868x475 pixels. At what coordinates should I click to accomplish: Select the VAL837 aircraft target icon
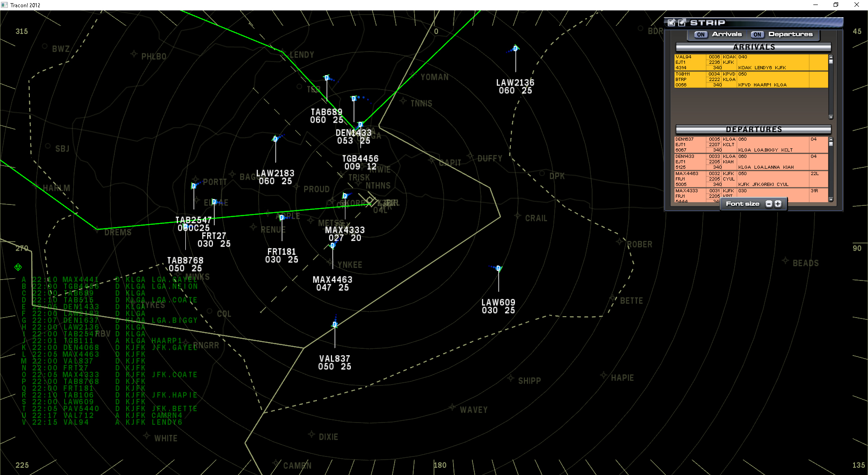[335, 324]
